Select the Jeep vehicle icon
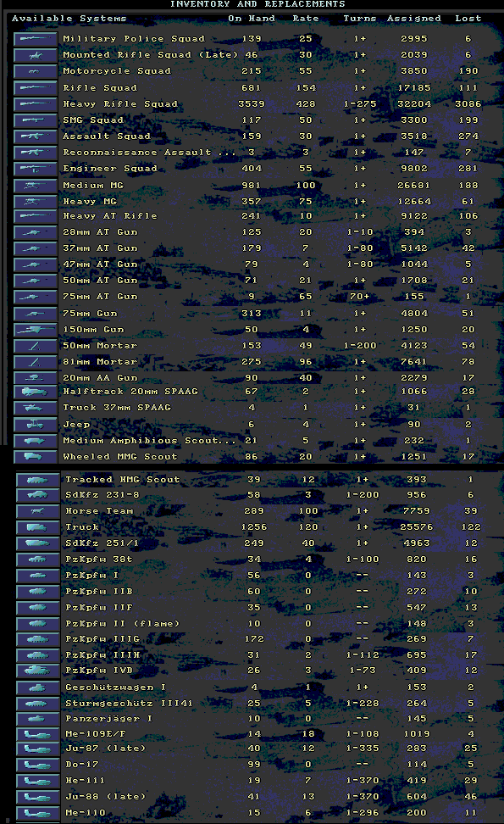 36,425
